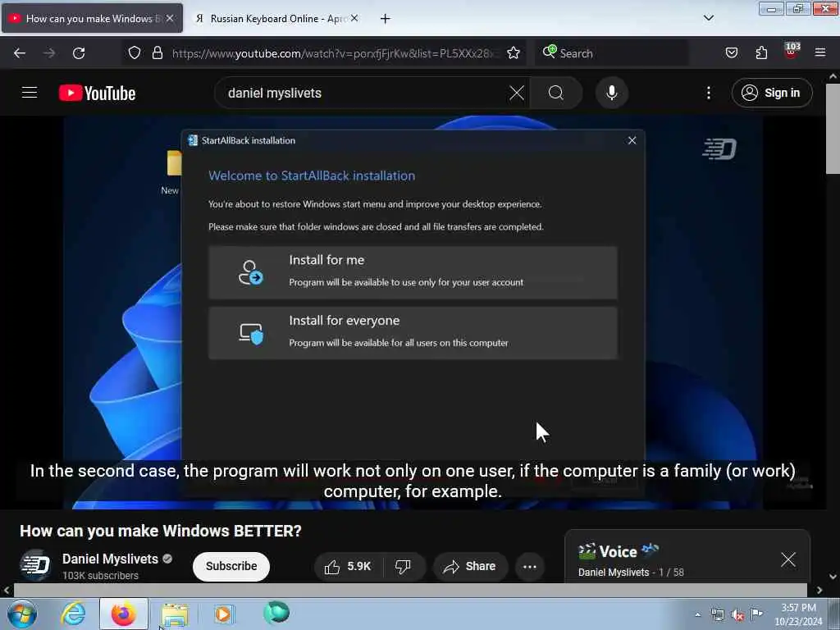The height and width of the screenshot is (630, 840).
Task: Open Daniel Myslivets channel name link
Action: point(110,559)
